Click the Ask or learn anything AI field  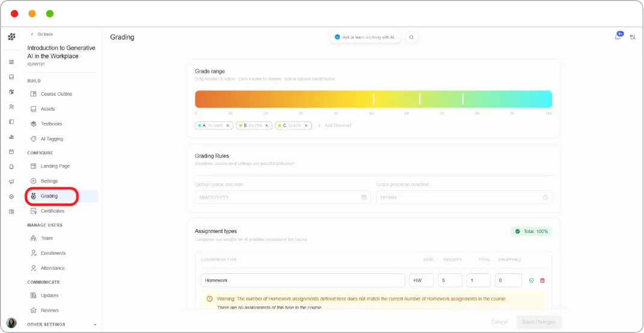(366, 37)
